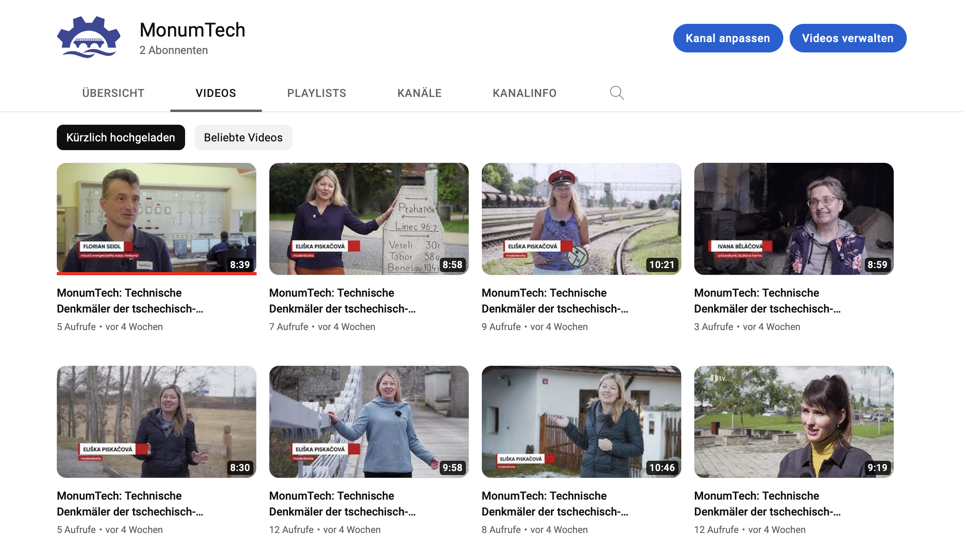966x560 pixels.
Task: Stay on the VIDEOS tab
Action: (216, 93)
